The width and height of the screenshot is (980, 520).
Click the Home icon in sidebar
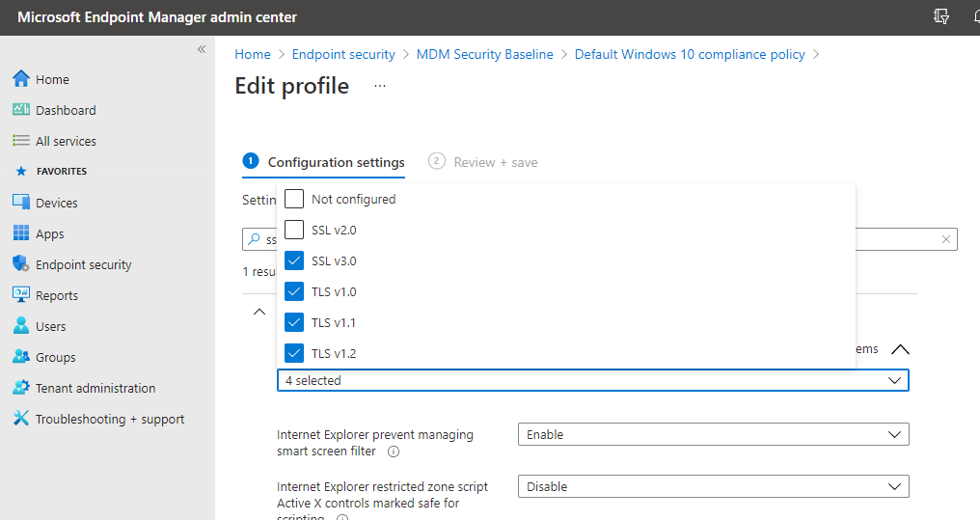pos(21,79)
